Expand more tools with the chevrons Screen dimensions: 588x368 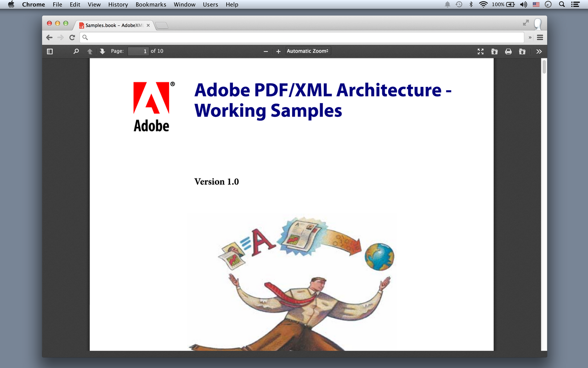pyautogui.click(x=539, y=52)
